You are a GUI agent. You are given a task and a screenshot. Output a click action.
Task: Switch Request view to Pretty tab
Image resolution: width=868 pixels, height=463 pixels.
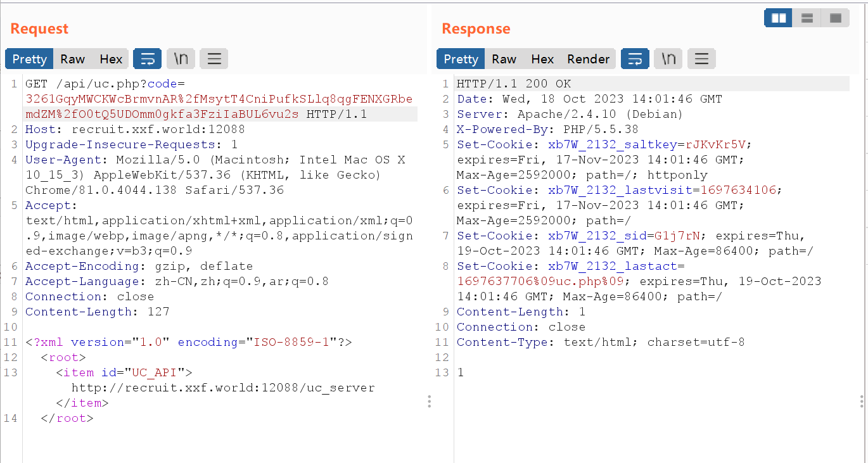click(x=29, y=59)
